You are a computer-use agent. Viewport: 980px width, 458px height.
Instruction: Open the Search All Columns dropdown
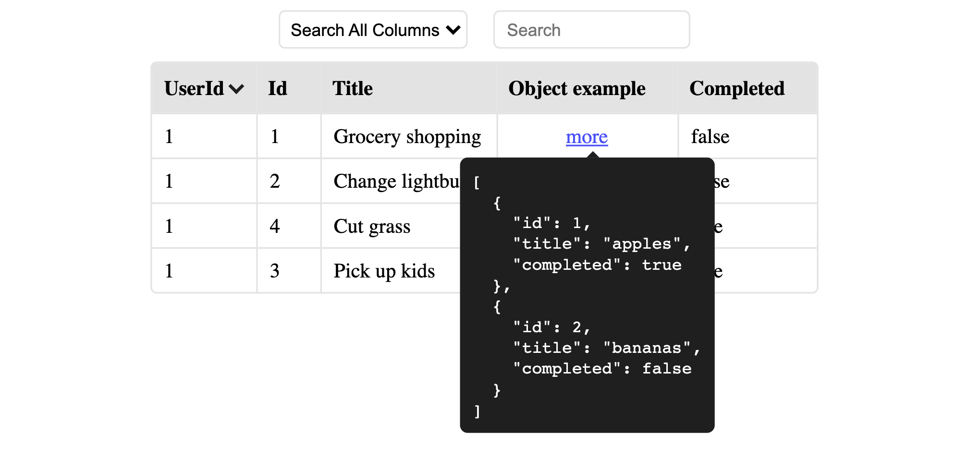point(373,30)
